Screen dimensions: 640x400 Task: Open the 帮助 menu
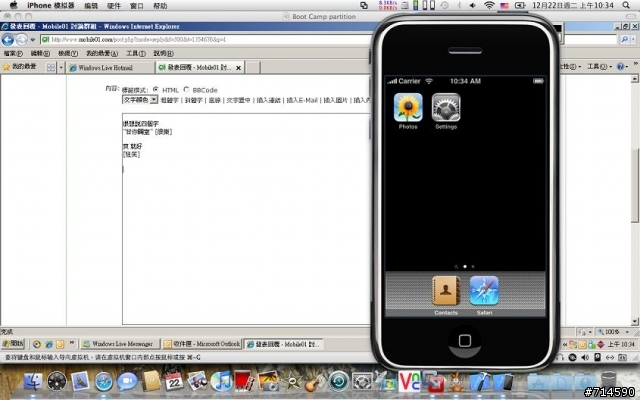point(160,6)
